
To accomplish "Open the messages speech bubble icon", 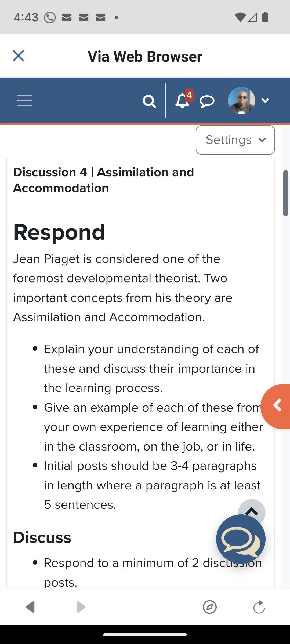I will click(207, 102).
